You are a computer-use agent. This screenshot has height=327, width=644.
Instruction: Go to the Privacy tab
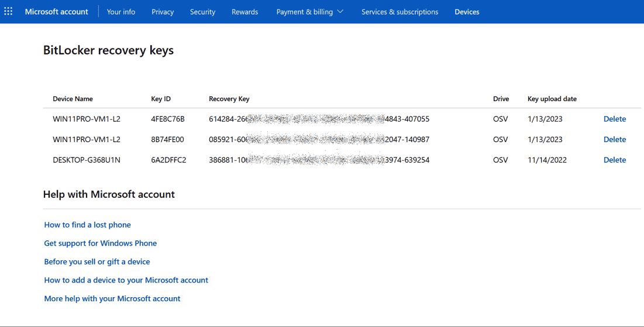click(163, 12)
